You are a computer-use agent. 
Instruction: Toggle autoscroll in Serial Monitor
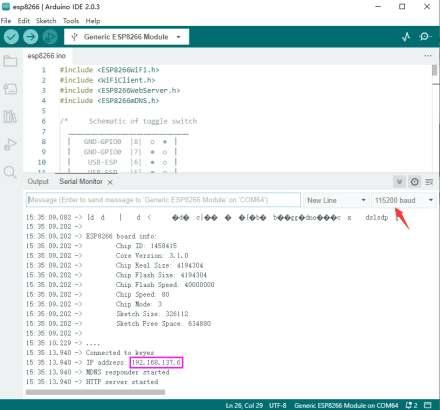(x=399, y=182)
